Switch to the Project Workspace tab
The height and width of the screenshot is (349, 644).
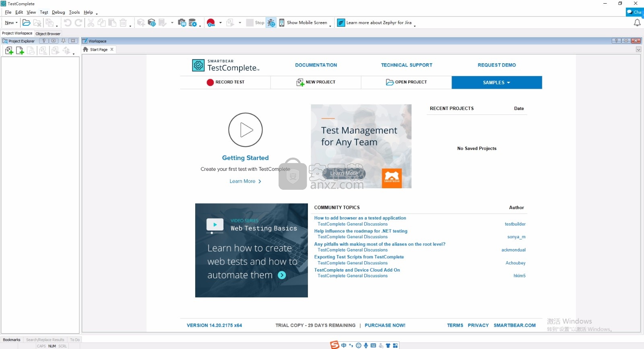[x=17, y=33]
